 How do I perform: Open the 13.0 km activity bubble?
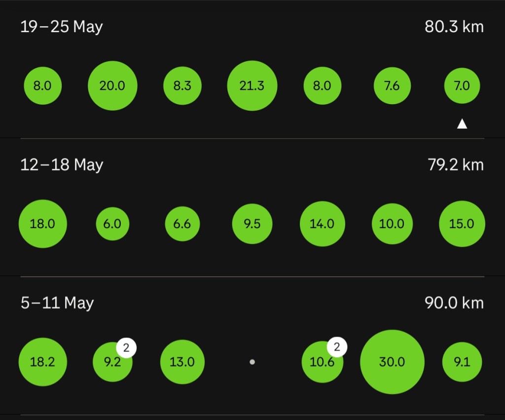(182, 362)
